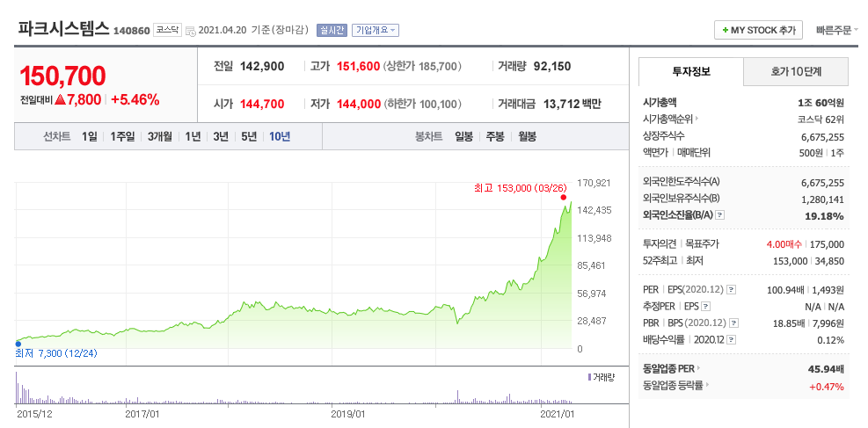Select the 10년 line chart period
This screenshot has height=428, width=868.
(x=280, y=136)
